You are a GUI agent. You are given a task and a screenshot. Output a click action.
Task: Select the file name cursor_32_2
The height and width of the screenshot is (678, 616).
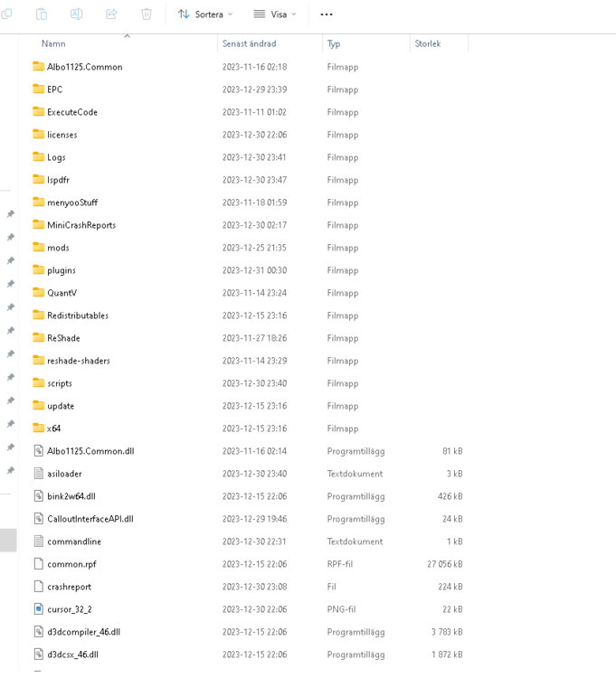pos(70,609)
